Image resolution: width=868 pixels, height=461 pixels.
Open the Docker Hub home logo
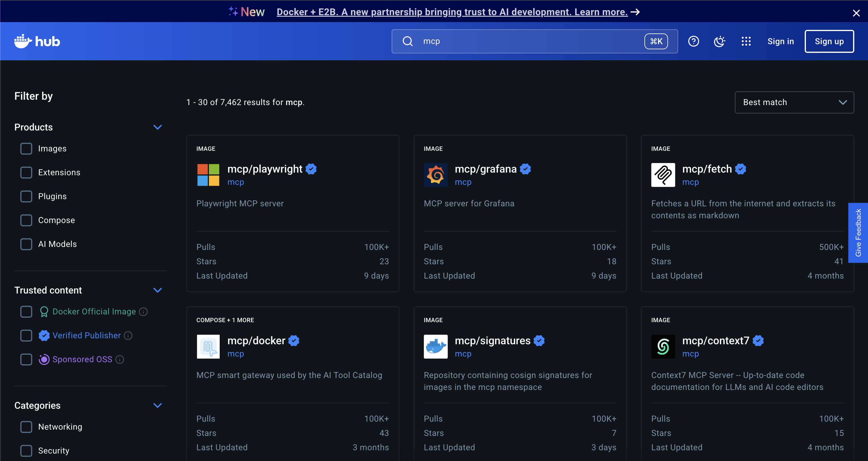37,41
